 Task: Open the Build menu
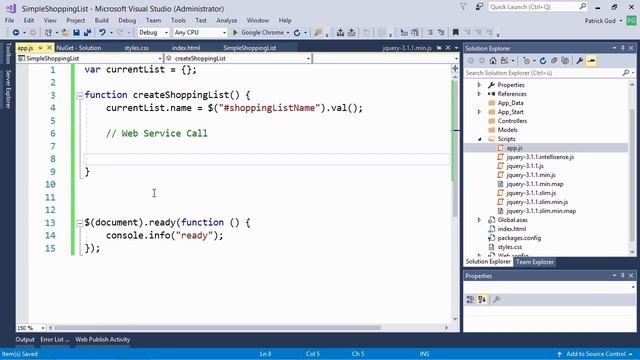tap(101, 20)
